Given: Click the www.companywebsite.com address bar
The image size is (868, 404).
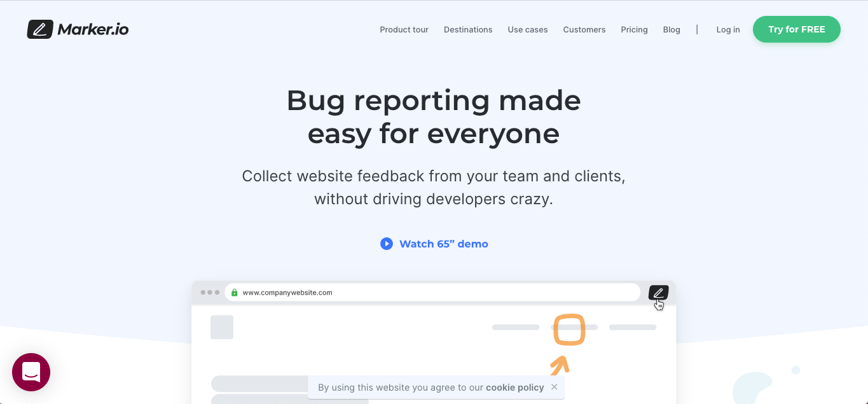Looking at the screenshot, I should tap(432, 293).
